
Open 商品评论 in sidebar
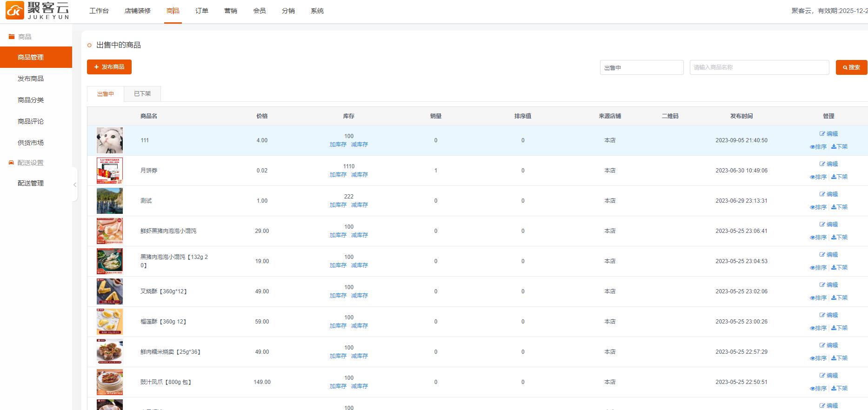[x=31, y=121]
